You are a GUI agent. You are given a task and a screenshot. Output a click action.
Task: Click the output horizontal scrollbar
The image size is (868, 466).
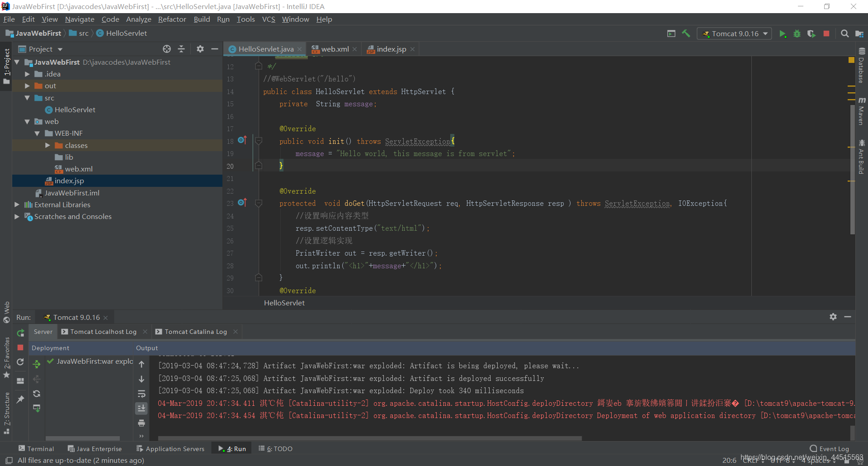click(369, 438)
